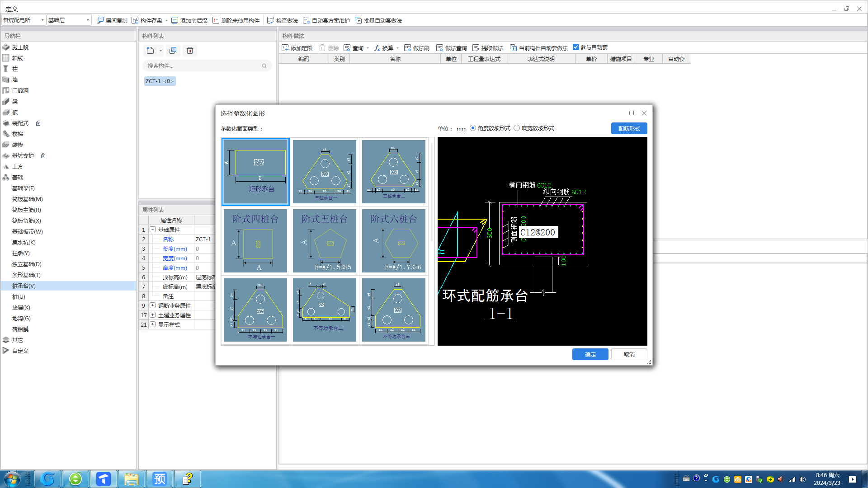Viewport: 868px width, 488px height.
Task: Confirm with the 确定 button
Action: [590, 355]
